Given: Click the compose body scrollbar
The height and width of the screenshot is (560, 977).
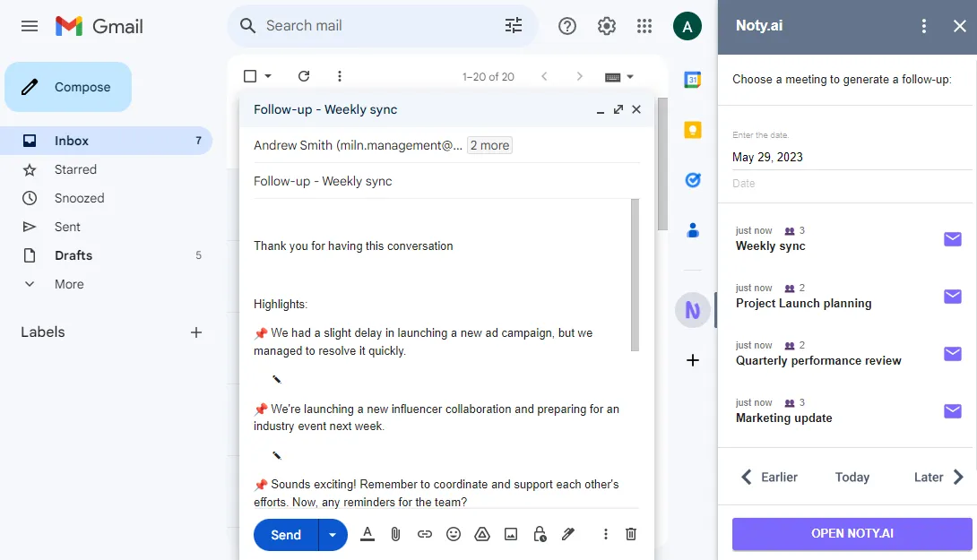Looking at the screenshot, I should tap(635, 275).
